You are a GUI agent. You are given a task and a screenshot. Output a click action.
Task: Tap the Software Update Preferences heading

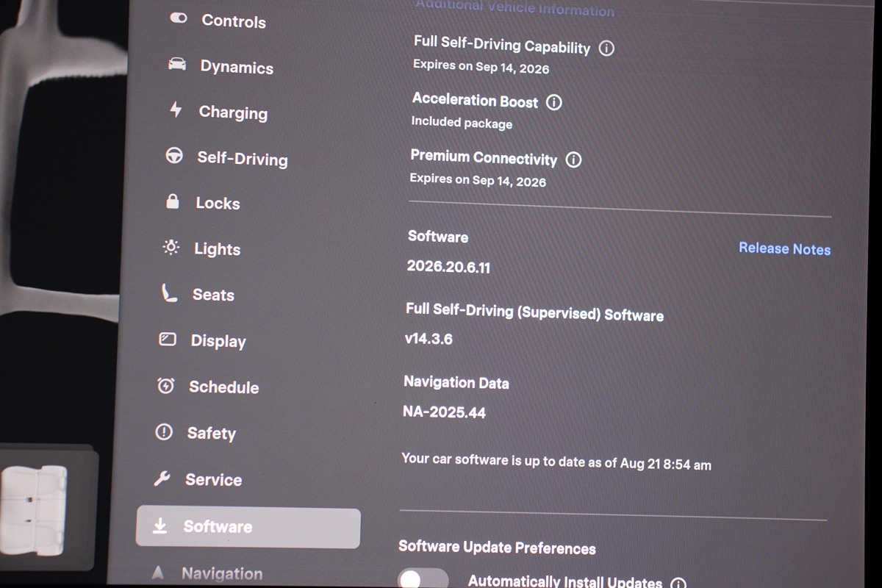497,548
